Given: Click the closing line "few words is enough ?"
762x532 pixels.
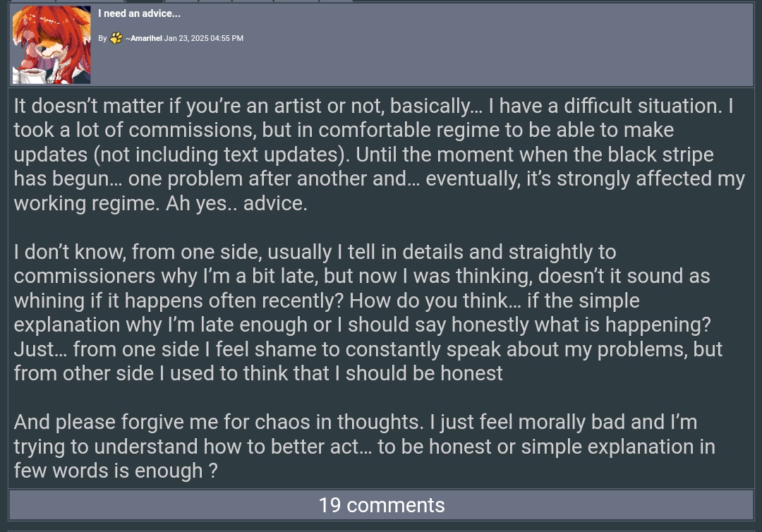Looking at the screenshot, I should click(x=115, y=471).
